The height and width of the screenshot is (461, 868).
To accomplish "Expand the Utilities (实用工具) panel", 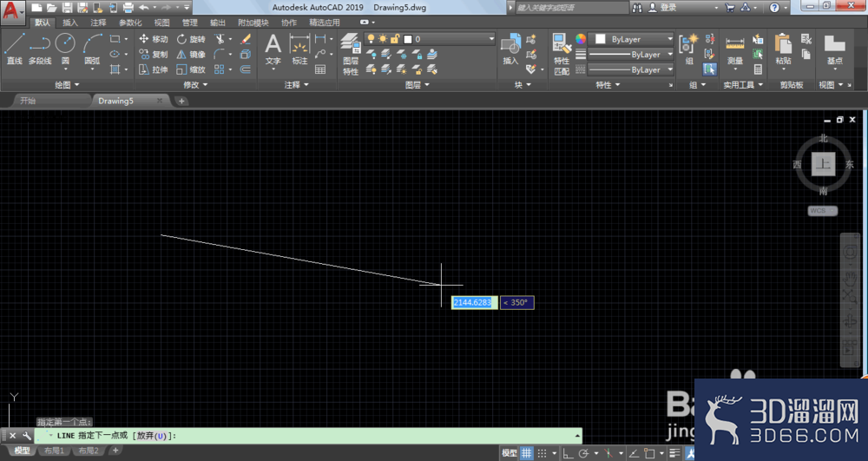I will (743, 85).
